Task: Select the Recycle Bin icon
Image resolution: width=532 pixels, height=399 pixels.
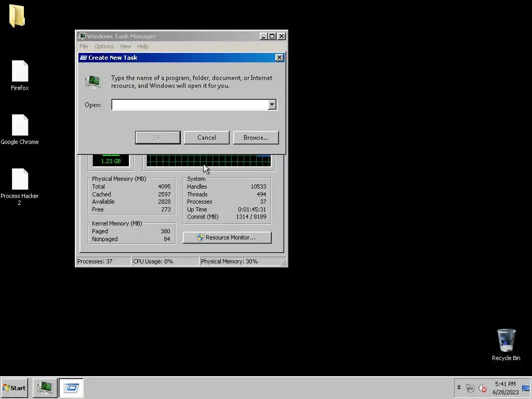Action: [x=506, y=345]
